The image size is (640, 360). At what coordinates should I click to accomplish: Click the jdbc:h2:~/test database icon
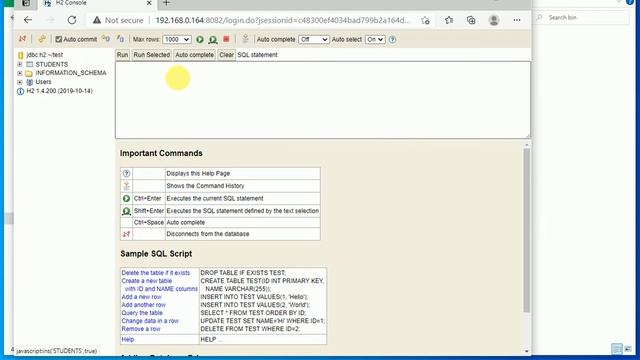(x=20, y=55)
